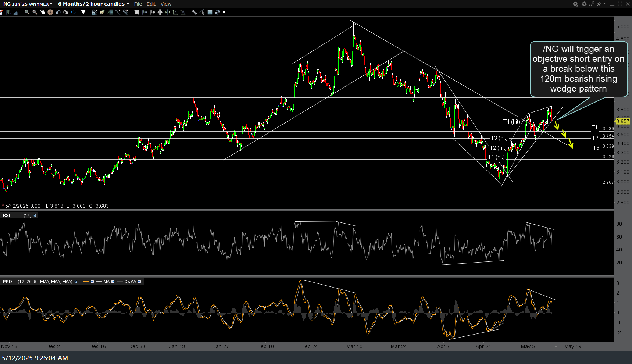
Task: Click the RSI indicator label
Action: (6, 215)
